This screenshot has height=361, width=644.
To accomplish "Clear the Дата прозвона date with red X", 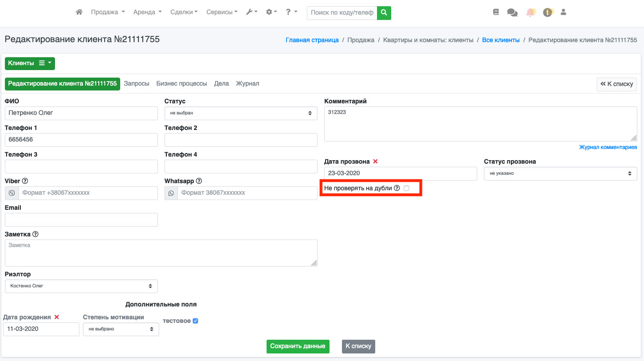I will (x=376, y=161).
